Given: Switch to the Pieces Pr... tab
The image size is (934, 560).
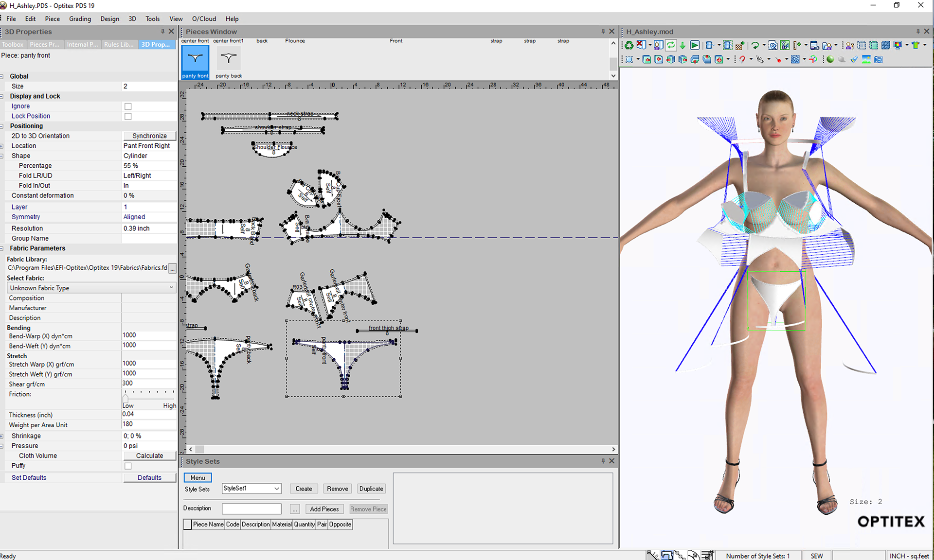Looking at the screenshot, I should point(44,44).
